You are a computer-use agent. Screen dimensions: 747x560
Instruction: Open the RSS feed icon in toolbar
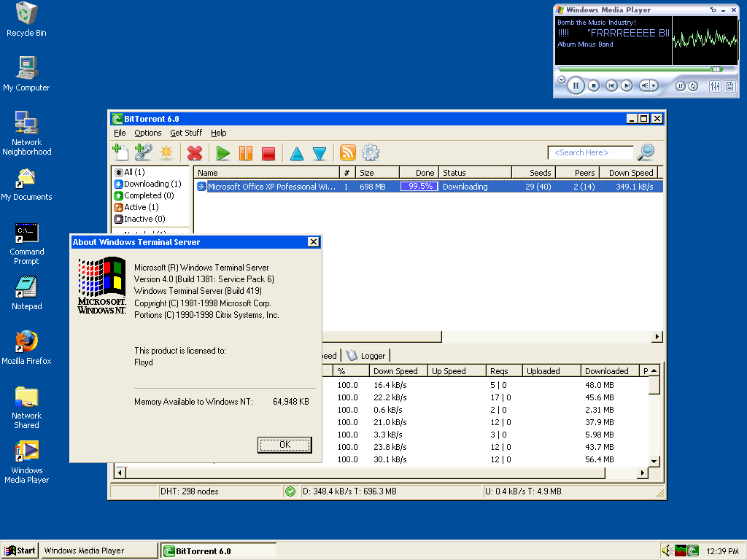pyautogui.click(x=348, y=152)
